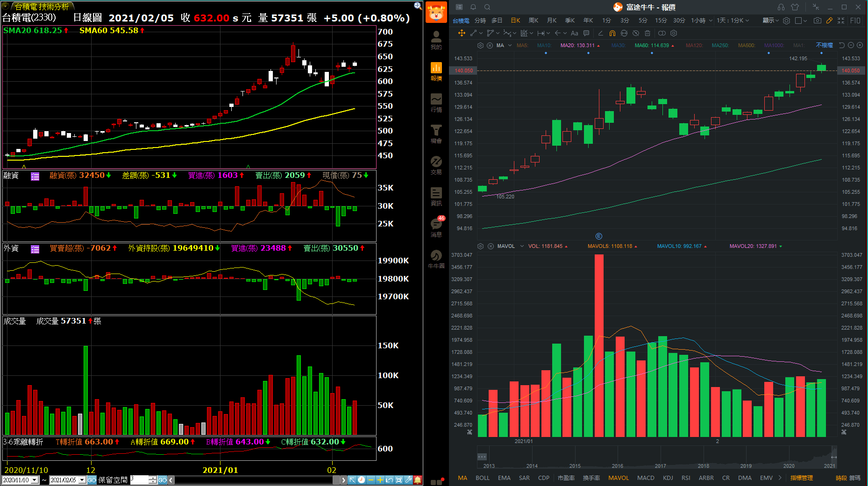
Task: Hide all drawings with the eye-slash icon
Action: click(635, 33)
